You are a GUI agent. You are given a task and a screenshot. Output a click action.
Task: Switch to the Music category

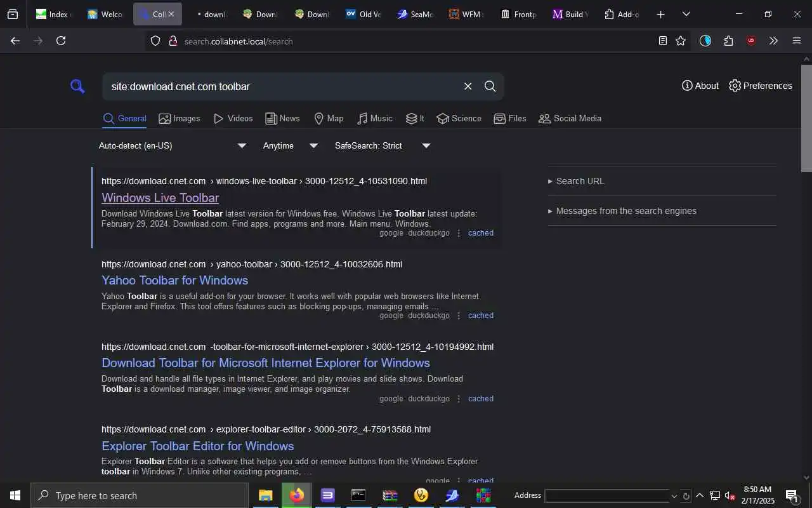click(x=374, y=118)
